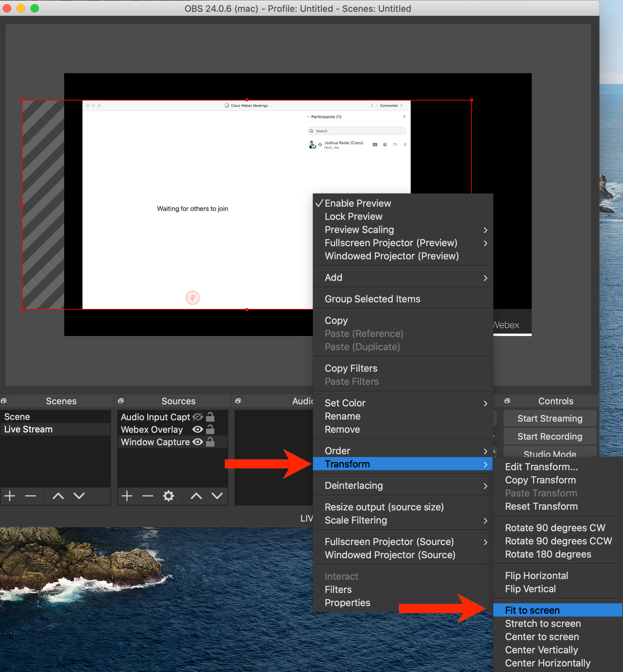
Task: Select the scene named Scene
Action: [x=56, y=416]
